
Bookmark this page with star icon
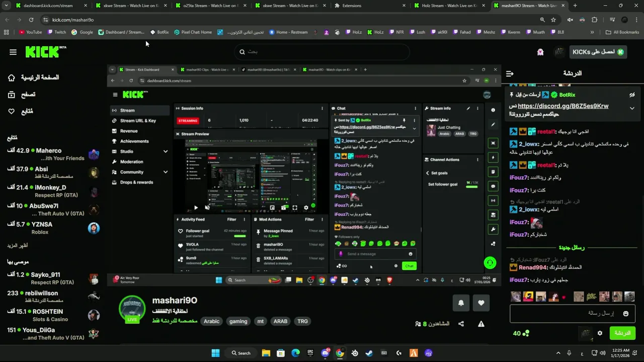coord(553,20)
